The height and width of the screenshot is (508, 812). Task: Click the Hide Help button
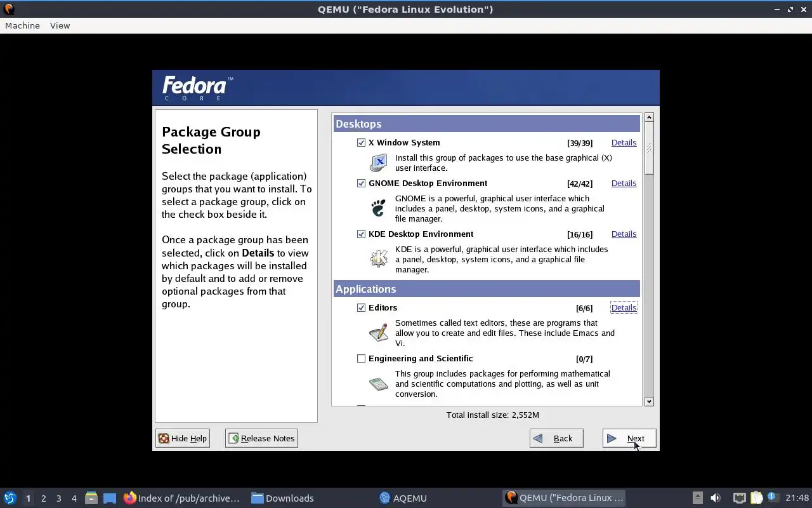[x=183, y=438]
